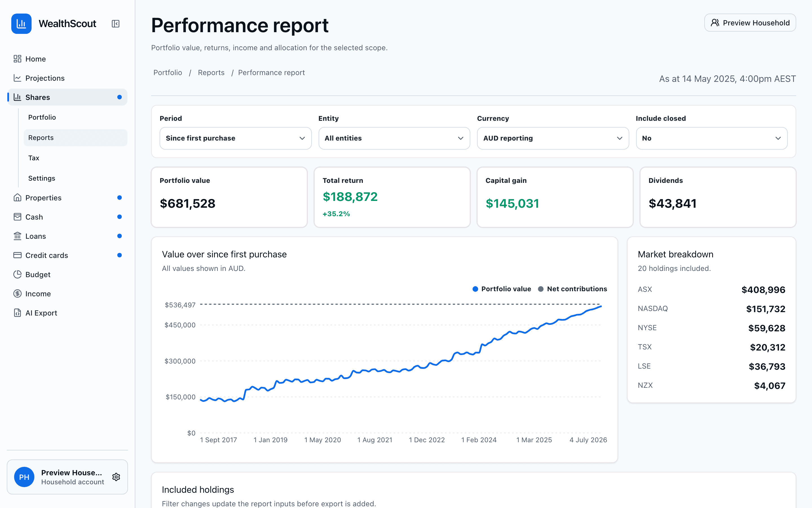812x508 pixels.
Task: Click the Income dollar icon
Action: pos(17,293)
